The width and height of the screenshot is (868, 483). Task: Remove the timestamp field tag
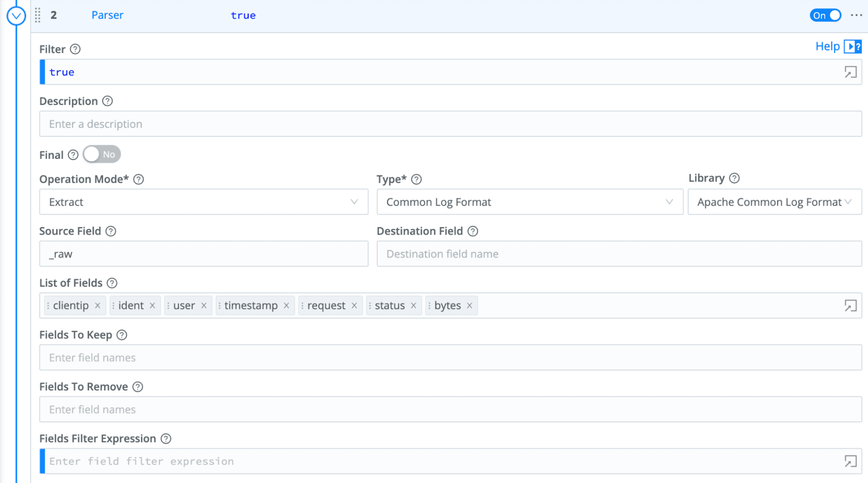[x=287, y=306]
